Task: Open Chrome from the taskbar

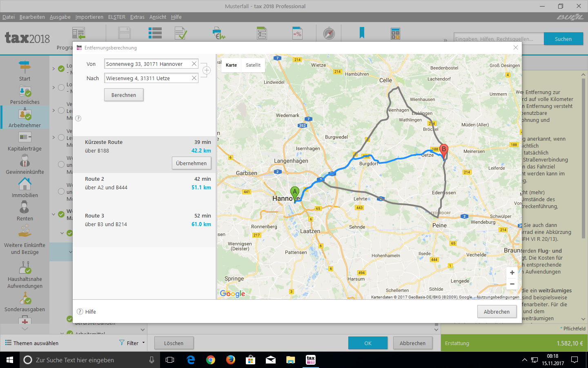Action: click(211, 360)
